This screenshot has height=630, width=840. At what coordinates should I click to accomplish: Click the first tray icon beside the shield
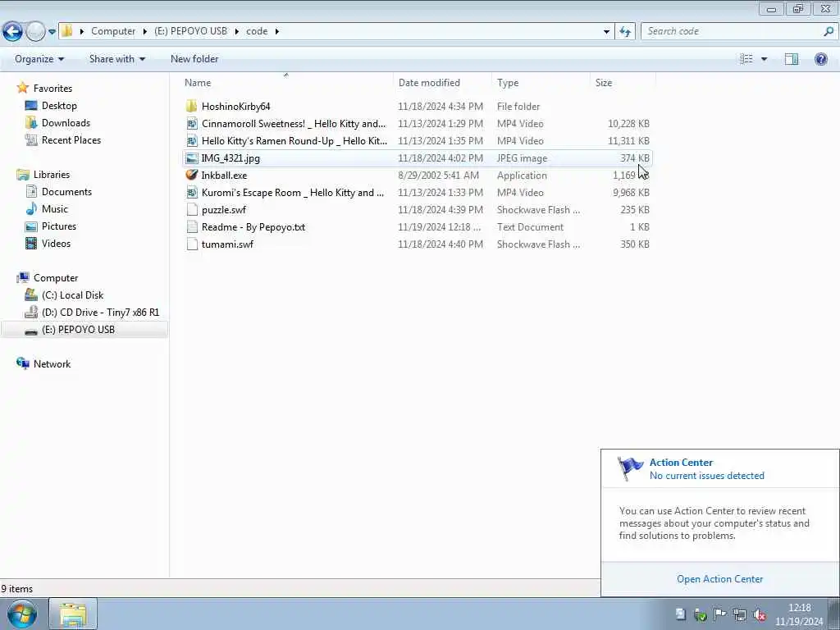(680, 614)
